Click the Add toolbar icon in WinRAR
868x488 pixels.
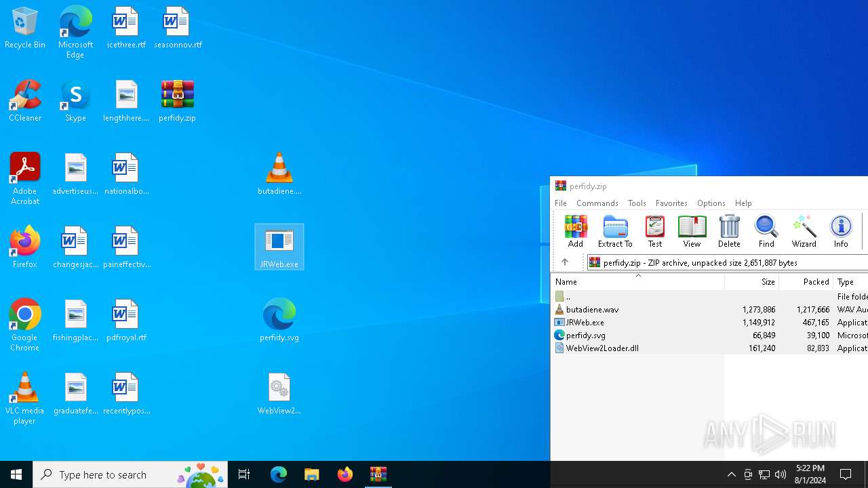[575, 231]
